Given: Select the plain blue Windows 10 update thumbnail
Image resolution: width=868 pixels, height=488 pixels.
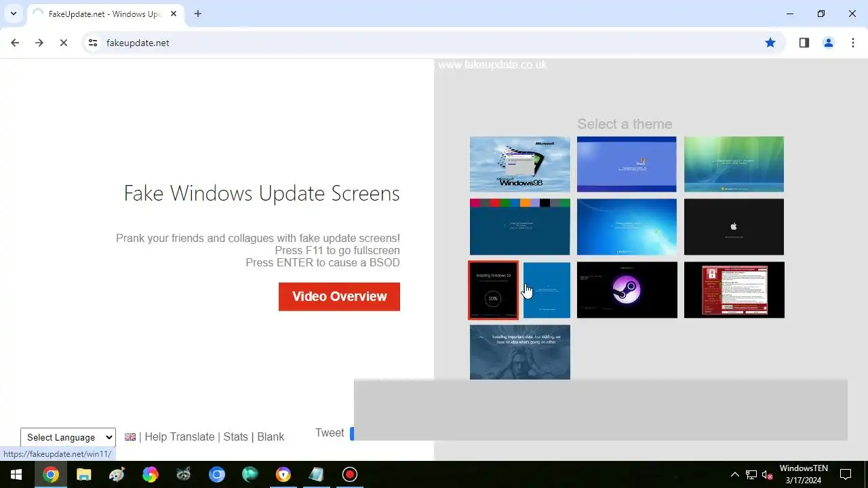Looking at the screenshot, I should coord(547,290).
